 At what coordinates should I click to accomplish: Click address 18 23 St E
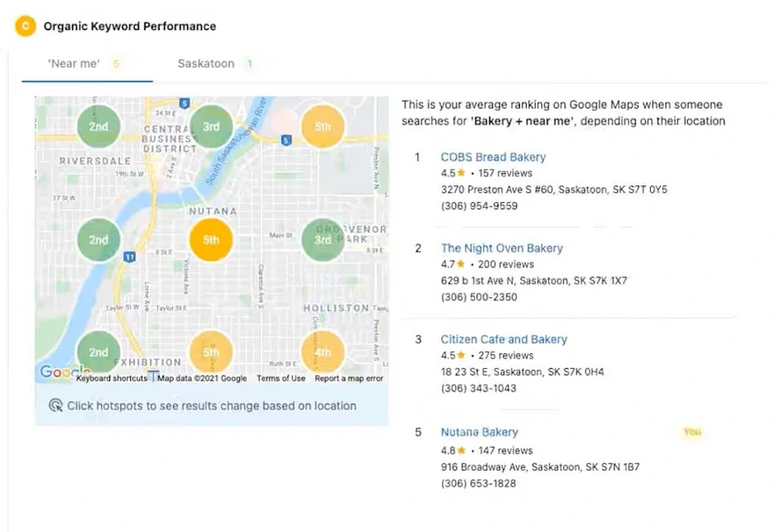[522, 371]
